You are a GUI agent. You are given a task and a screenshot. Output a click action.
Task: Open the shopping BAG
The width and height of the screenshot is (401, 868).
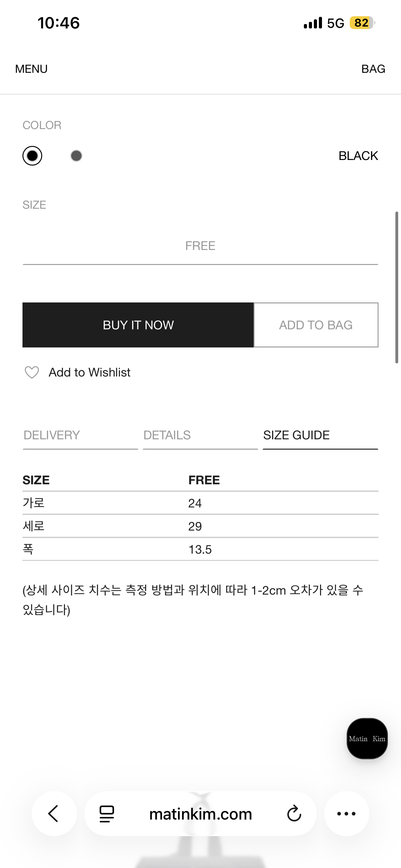point(373,69)
